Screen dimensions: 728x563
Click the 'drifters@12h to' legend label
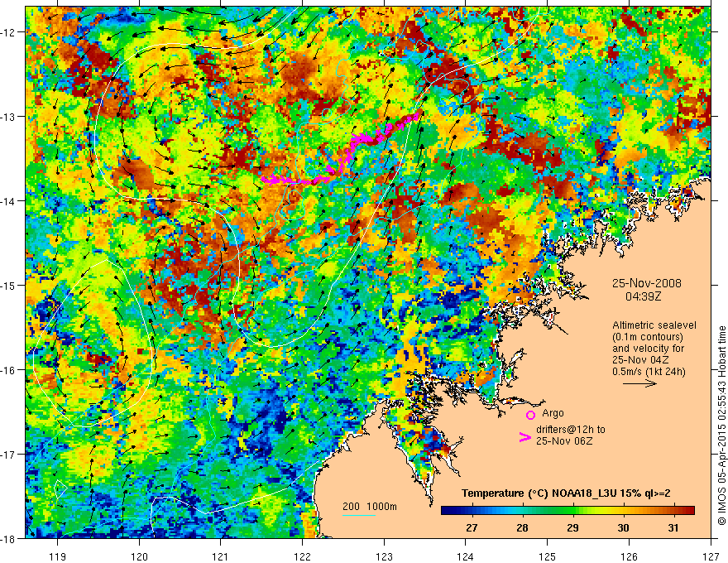[571, 429]
